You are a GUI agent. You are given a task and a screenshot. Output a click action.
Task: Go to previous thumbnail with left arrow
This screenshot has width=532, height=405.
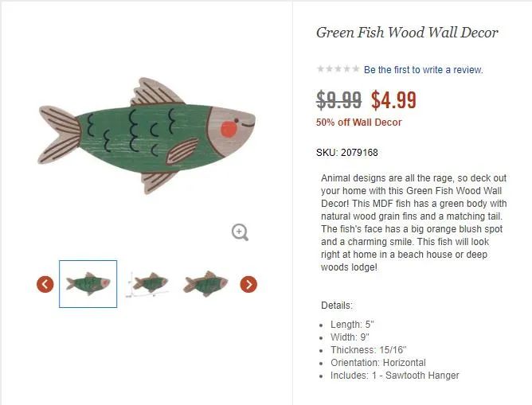[x=45, y=284]
